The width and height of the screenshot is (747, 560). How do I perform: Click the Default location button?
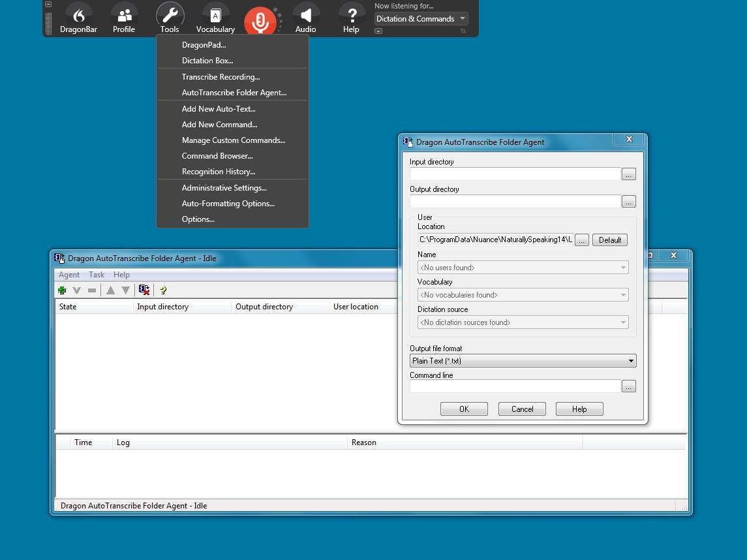click(x=610, y=240)
